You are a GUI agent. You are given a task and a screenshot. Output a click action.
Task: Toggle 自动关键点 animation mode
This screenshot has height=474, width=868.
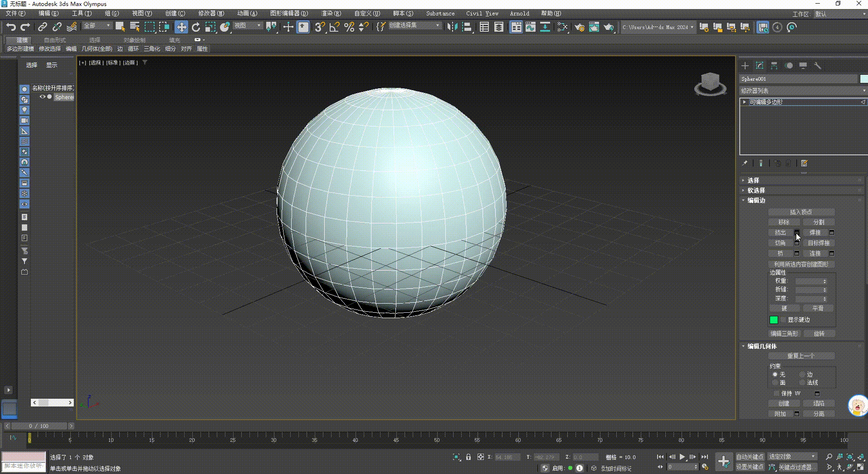pyautogui.click(x=751, y=457)
